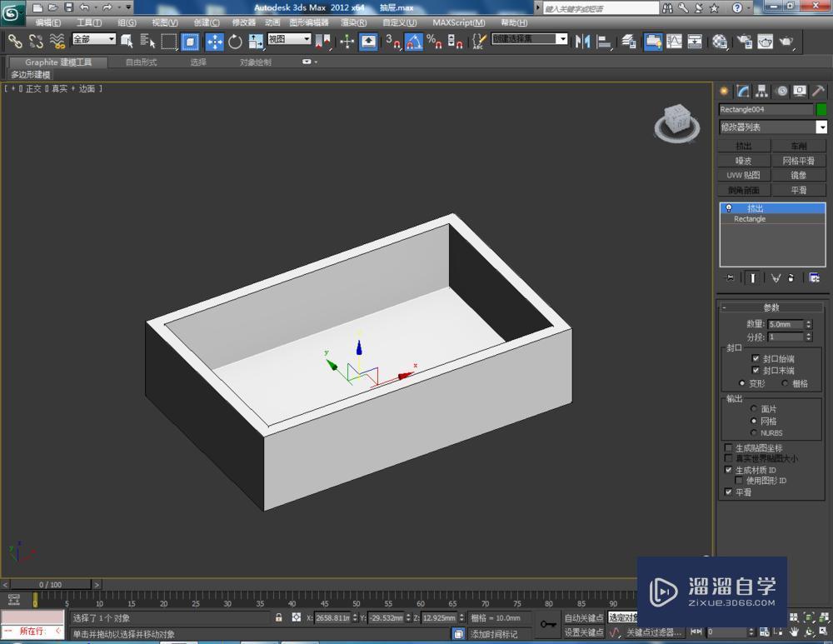The image size is (833, 644).
Task: Enable the 生成贴图坐标 checkbox
Action: [x=728, y=448]
